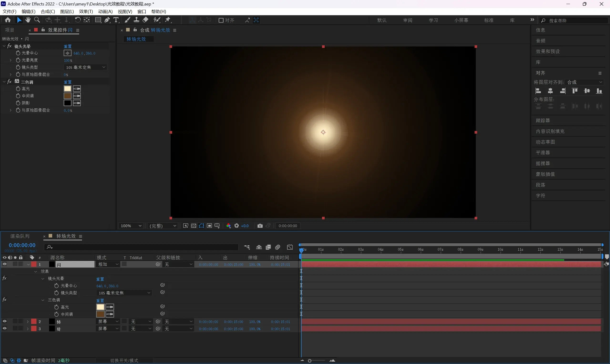The height and width of the screenshot is (364, 610).
Task: Click 切换开关/模式 button
Action: coord(124,361)
